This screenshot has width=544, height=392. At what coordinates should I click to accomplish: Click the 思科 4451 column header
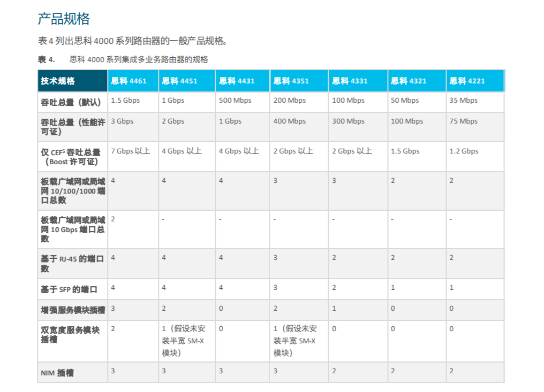tap(187, 81)
